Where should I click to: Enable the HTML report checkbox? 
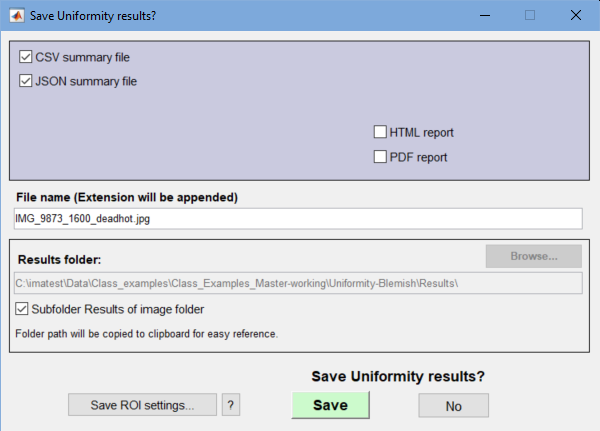tap(380, 132)
